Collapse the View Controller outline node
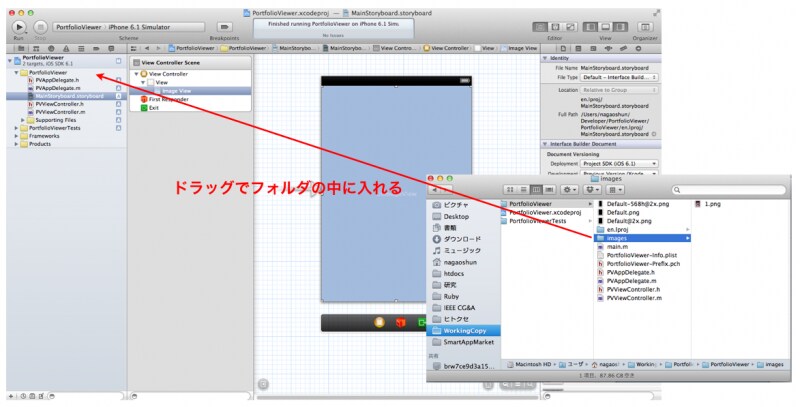Viewport: 800px width, 407px height. [136, 74]
